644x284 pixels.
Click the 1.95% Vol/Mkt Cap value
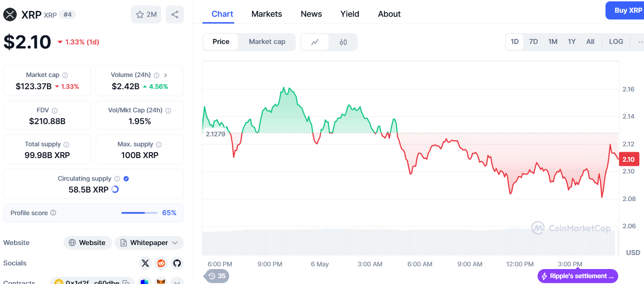pos(139,121)
